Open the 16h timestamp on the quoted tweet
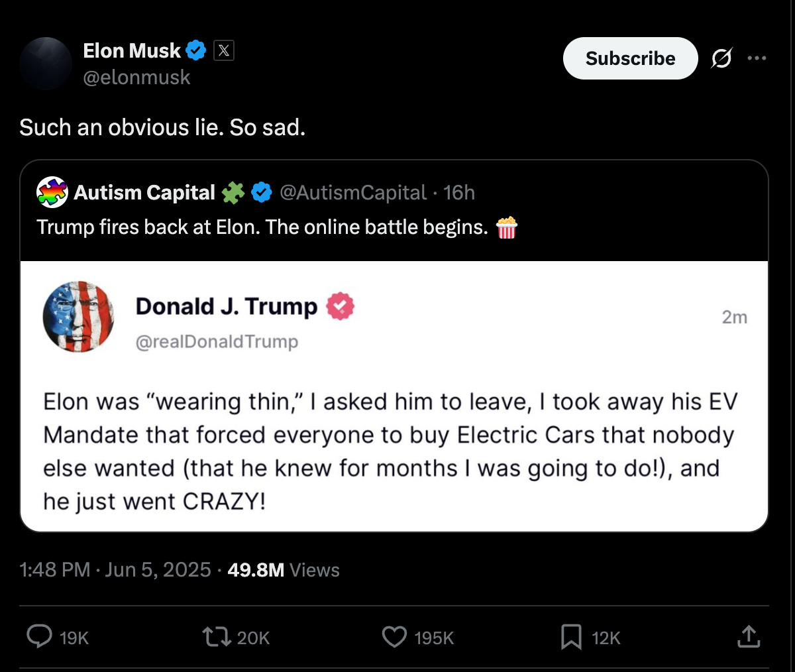 pos(458,193)
